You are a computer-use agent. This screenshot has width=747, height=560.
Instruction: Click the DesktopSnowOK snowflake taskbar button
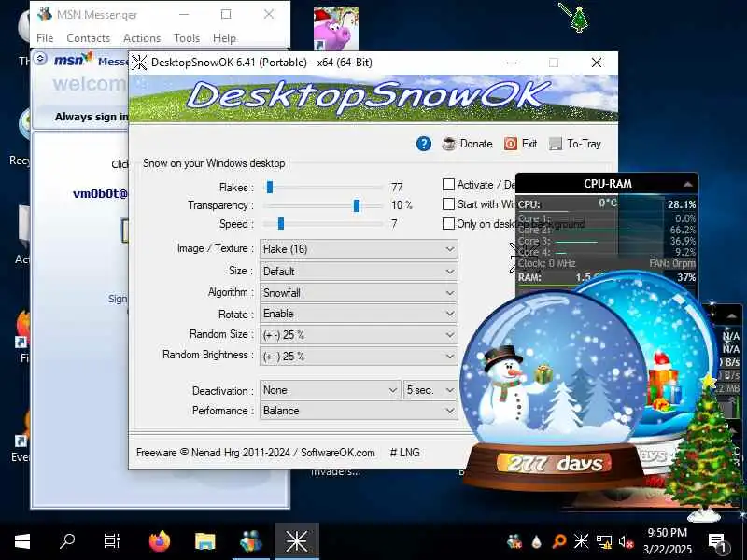point(296,541)
